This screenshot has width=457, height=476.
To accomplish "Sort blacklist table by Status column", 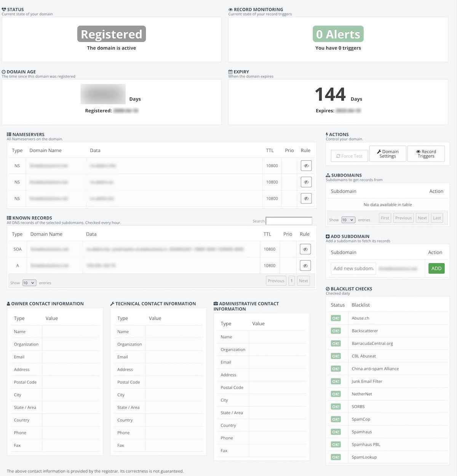I will pyautogui.click(x=337, y=305).
